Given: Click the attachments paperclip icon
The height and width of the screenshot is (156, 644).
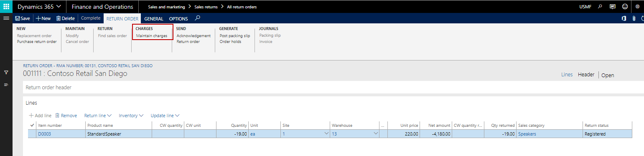Looking at the screenshot, I should click(x=634, y=18).
